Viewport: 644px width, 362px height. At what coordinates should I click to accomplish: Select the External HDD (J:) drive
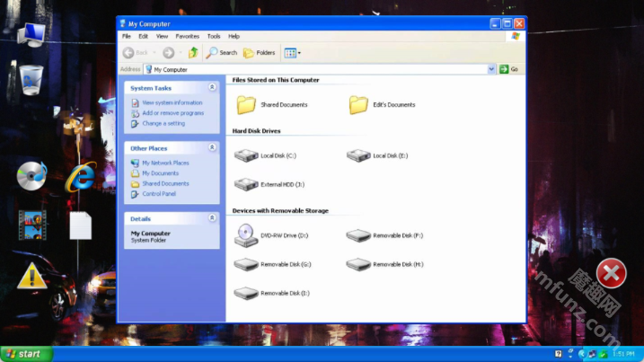245,184
